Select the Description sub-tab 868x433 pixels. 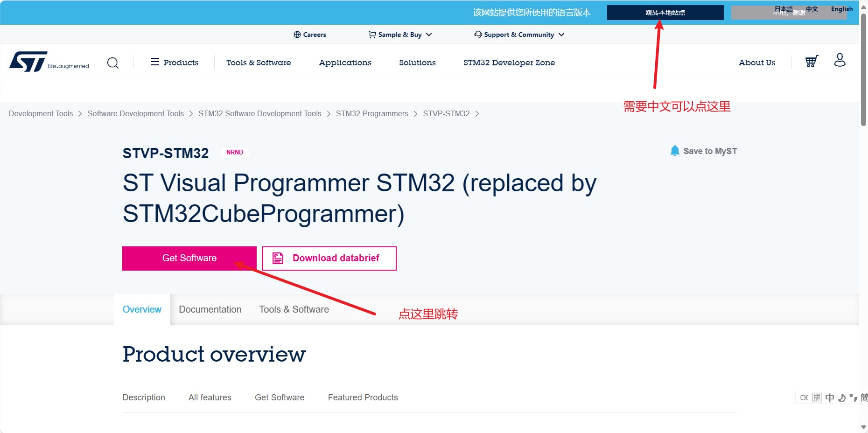point(144,398)
